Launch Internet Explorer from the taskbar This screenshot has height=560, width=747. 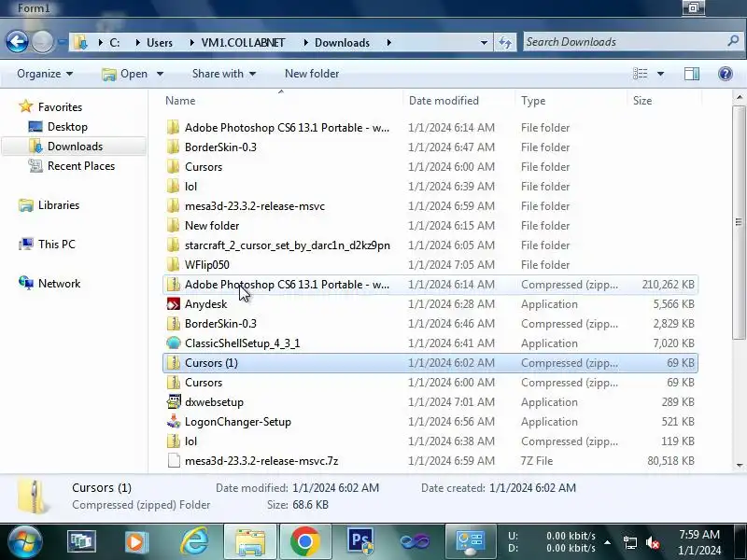pos(195,541)
